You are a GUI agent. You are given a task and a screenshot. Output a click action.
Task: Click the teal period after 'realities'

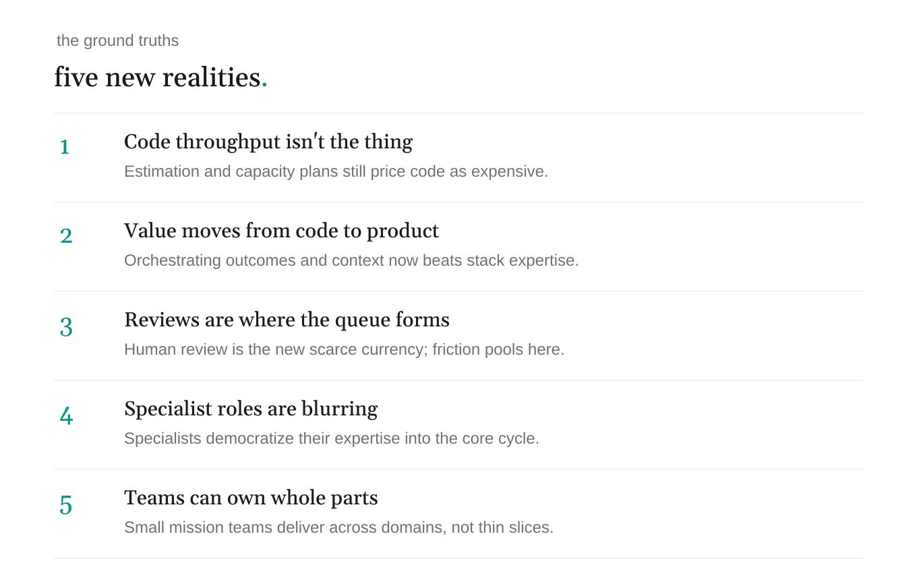point(264,86)
